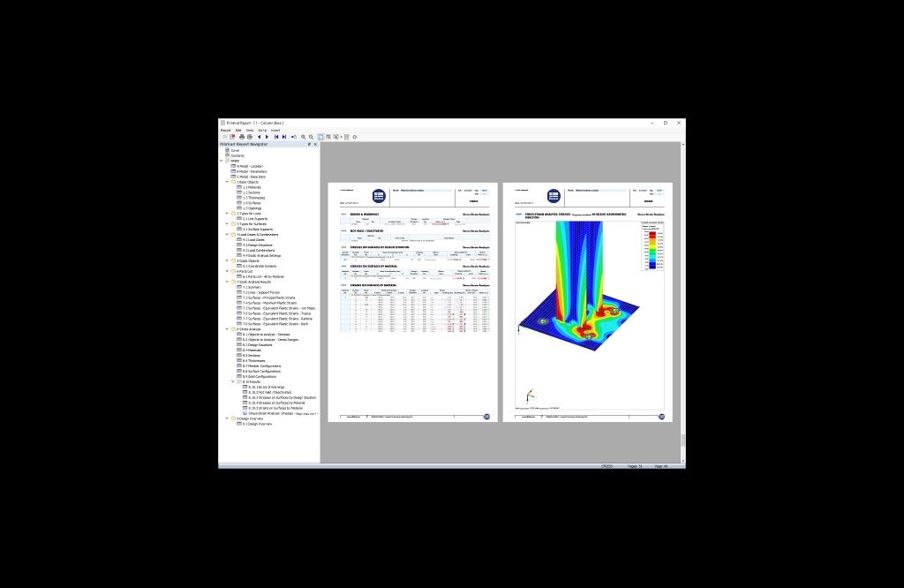Click the delete report icon with red mark
Viewport: 904px width, 588px height.
[232, 137]
